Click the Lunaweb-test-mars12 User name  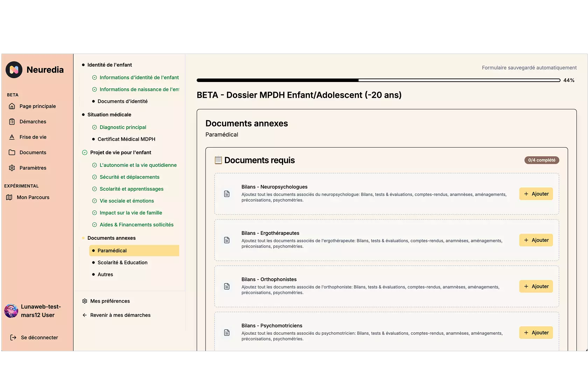[x=41, y=311]
